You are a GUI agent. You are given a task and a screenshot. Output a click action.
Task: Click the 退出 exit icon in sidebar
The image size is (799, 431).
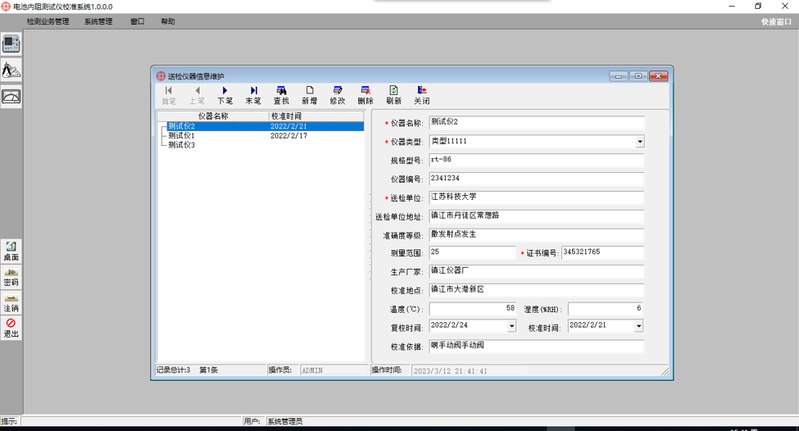11,328
